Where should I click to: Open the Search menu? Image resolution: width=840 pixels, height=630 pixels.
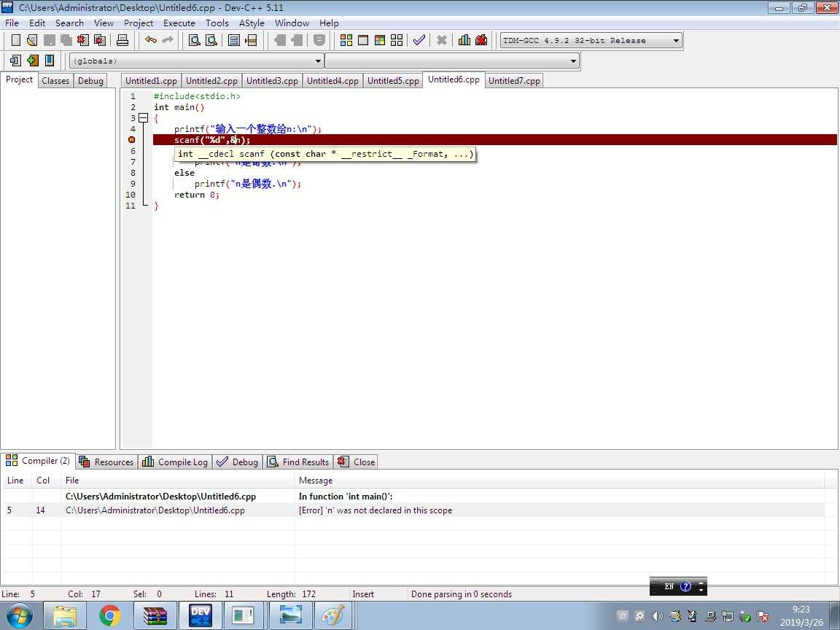pyautogui.click(x=70, y=23)
